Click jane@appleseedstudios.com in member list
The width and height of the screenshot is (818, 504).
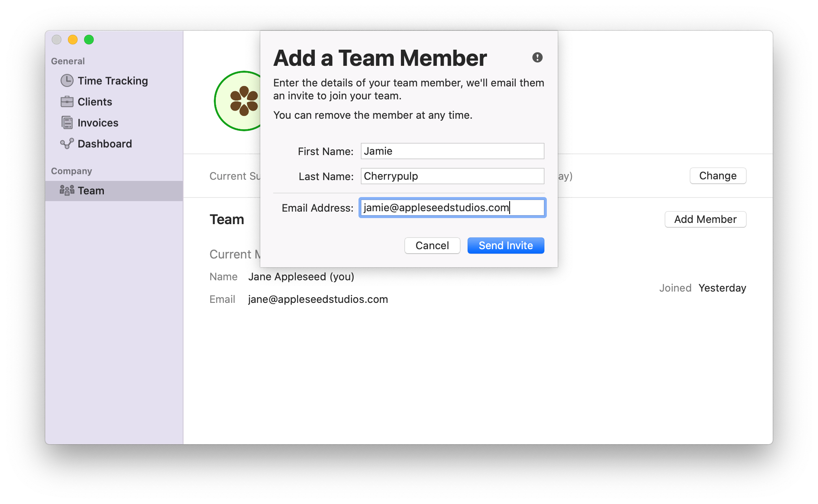click(318, 299)
